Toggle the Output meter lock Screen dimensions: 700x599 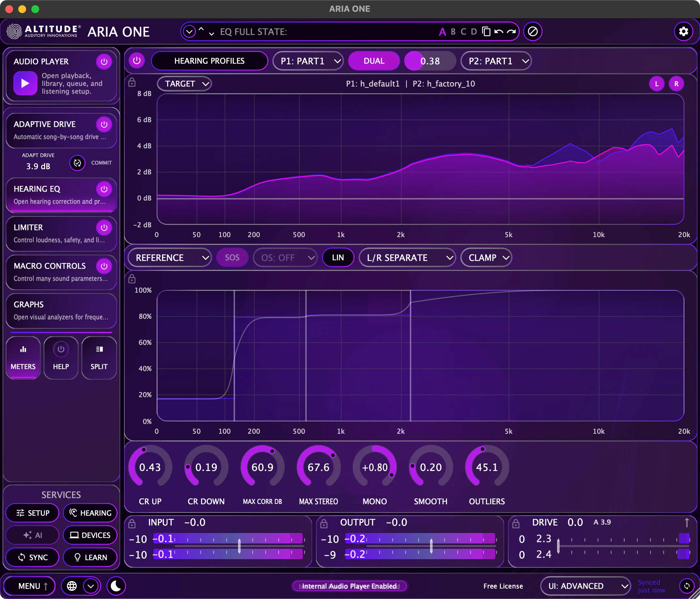[324, 523]
